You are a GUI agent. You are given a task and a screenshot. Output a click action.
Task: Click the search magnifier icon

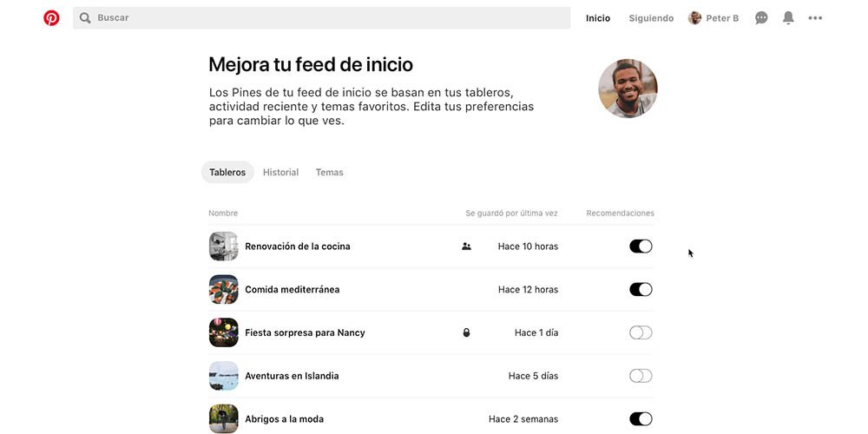click(x=85, y=18)
